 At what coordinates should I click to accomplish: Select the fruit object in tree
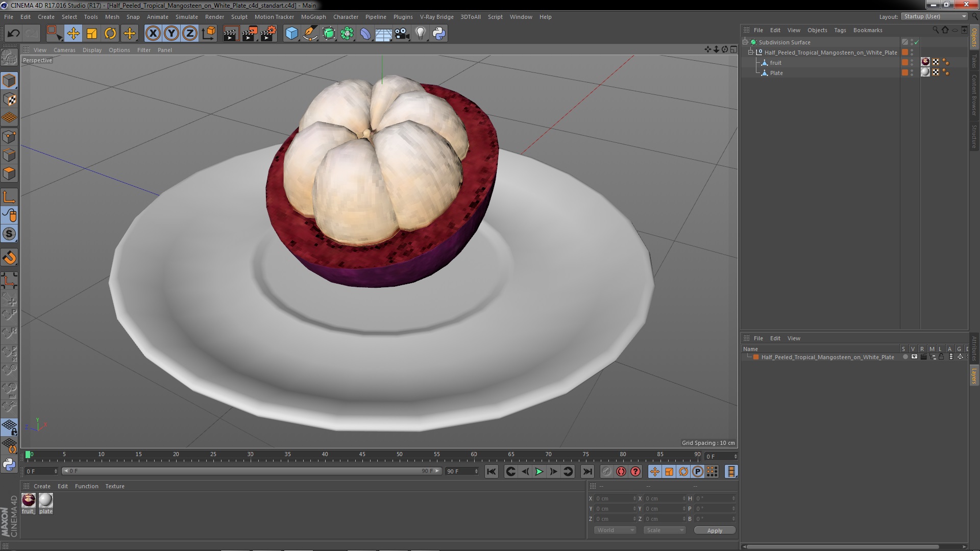click(775, 63)
